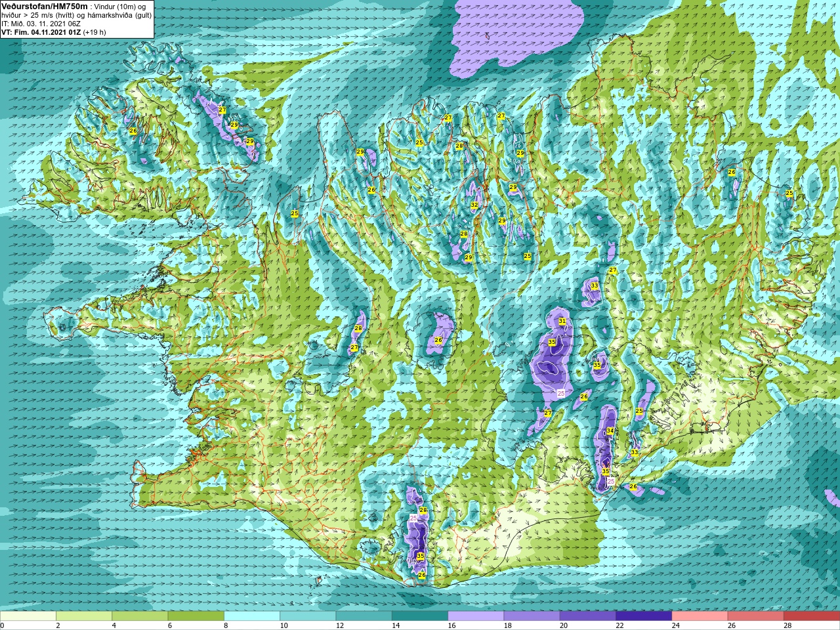Click the light cyan 8–10 m/s legend swatch
Screen dimensions: 840x630
[252, 616]
